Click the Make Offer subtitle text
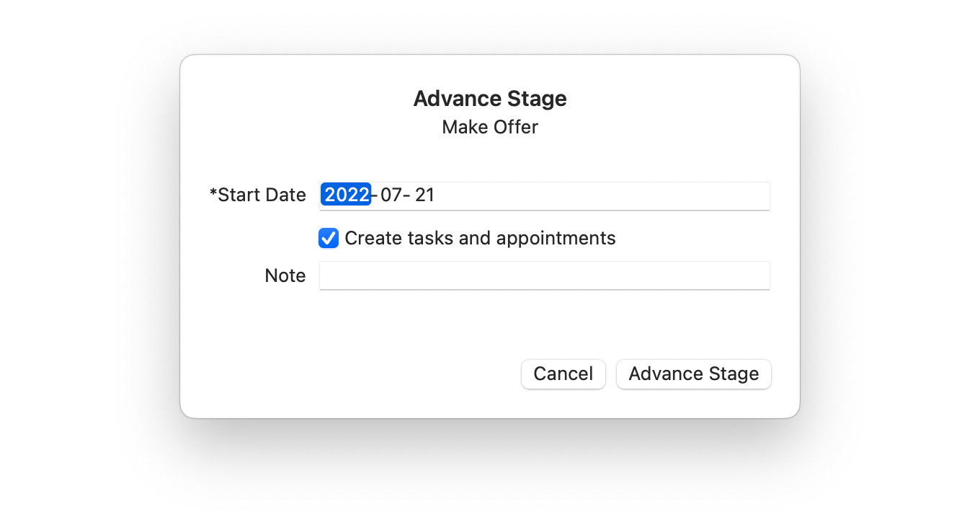 coord(489,127)
